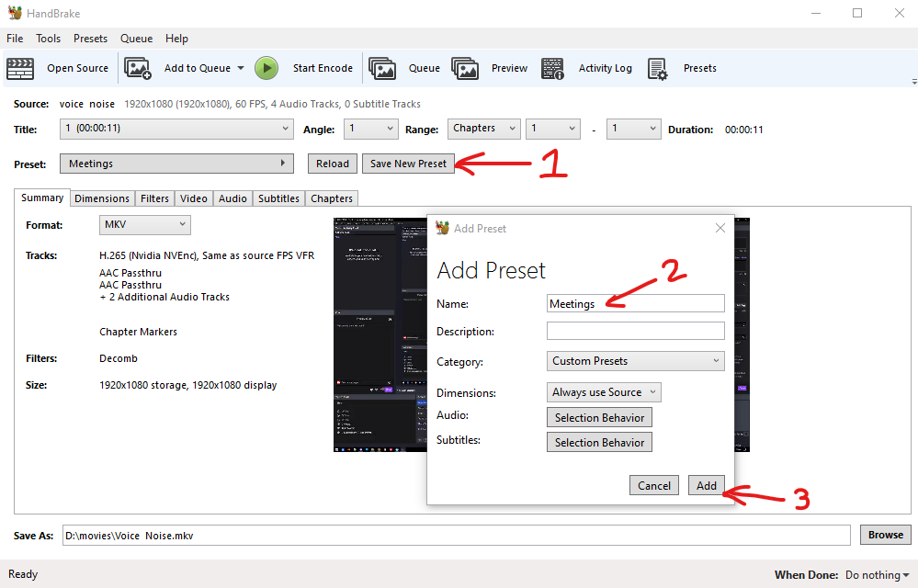The image size is (918, 588).
Task: Click the Save New Preset button
Action: [408, 164]
